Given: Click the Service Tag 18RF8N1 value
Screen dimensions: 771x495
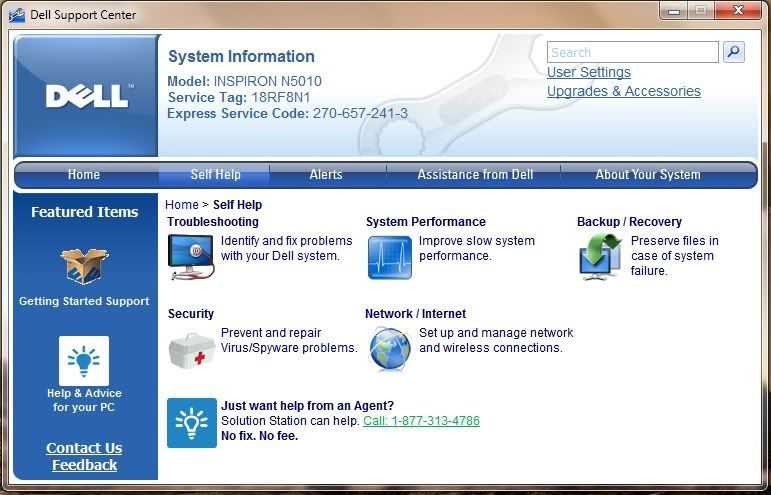Looking at the screenshot, I should (x=281, y=97).
